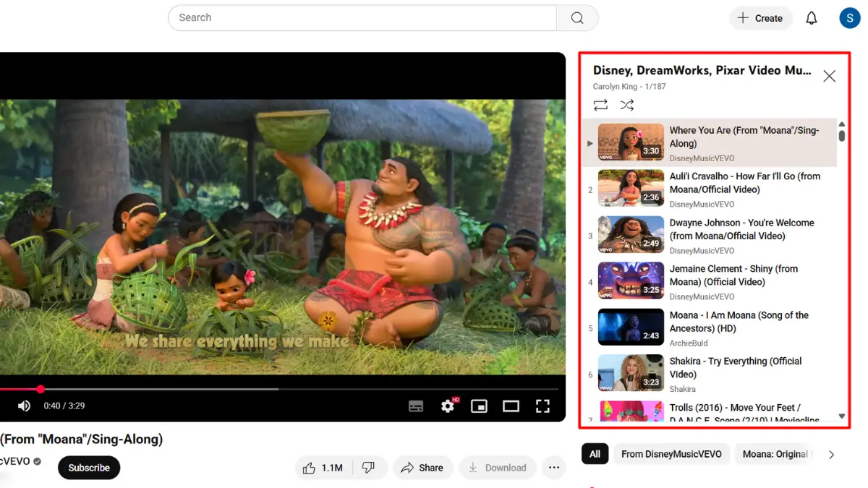
Task: Like the video (1.1M)
Action: pos(323,468)
